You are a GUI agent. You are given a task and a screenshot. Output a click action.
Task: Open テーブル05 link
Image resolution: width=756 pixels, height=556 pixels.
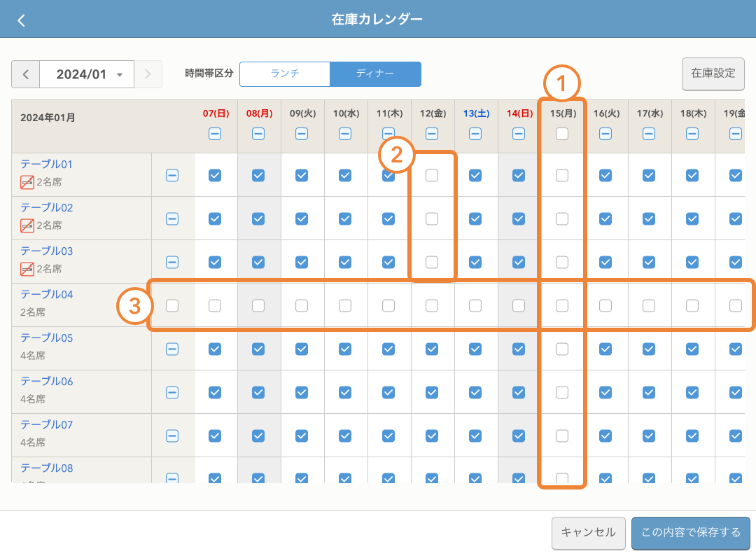click(46, 338)
